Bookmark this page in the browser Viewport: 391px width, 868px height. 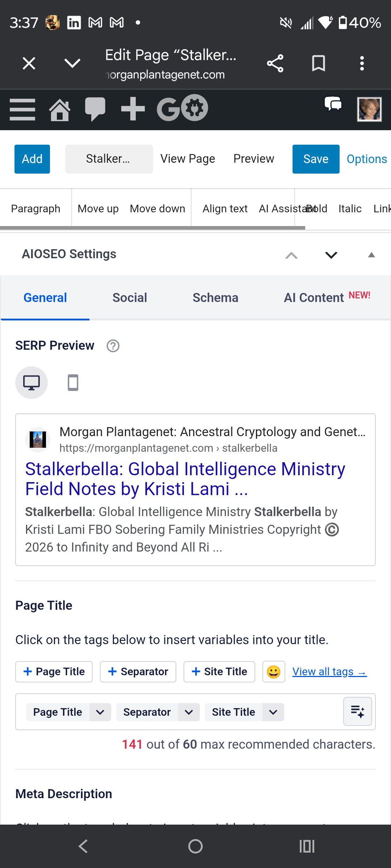tap(318, 63)
